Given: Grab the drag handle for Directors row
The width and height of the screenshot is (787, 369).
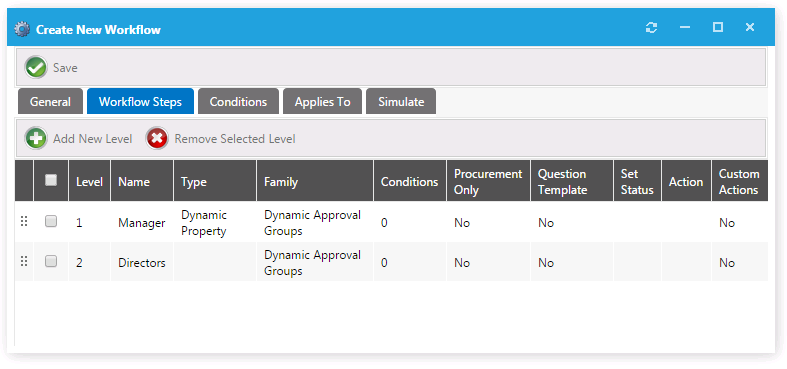Looking at the screenshot, I should coord(24,262).
